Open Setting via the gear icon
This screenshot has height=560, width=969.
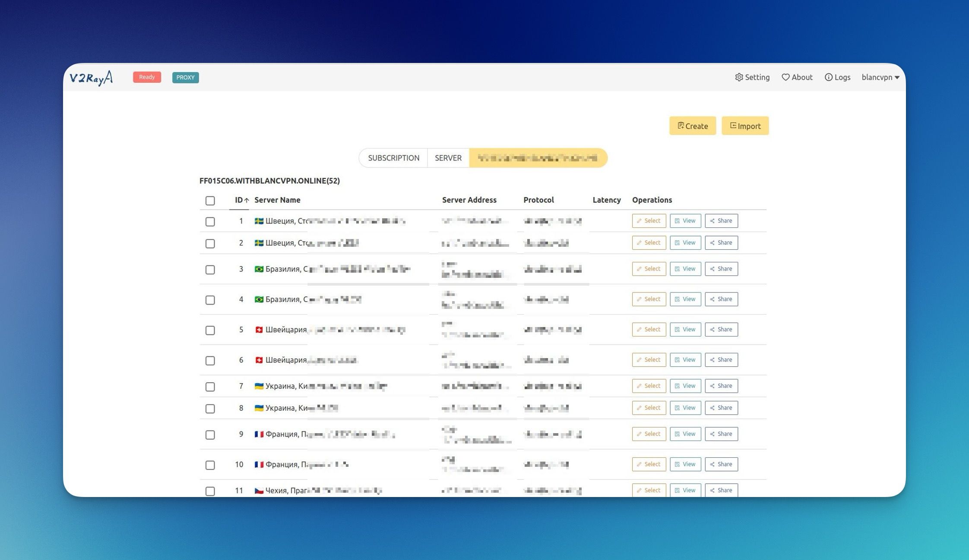tap(739, 77)
